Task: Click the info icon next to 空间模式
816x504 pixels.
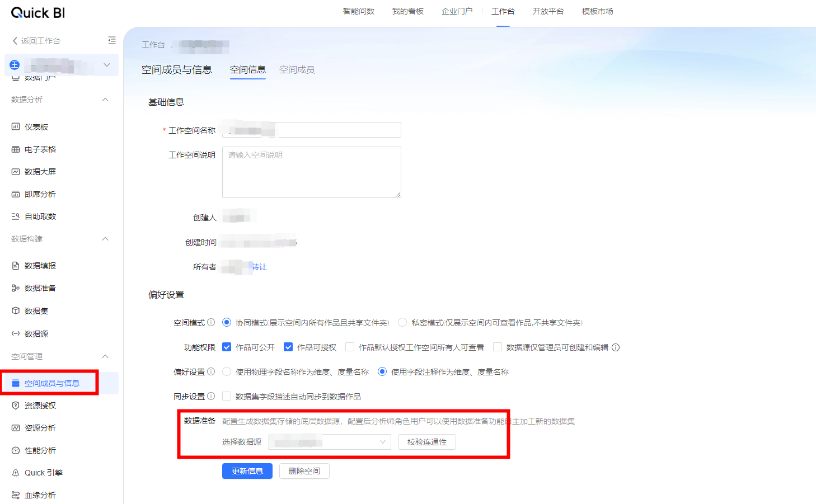Action: [211, 323]
